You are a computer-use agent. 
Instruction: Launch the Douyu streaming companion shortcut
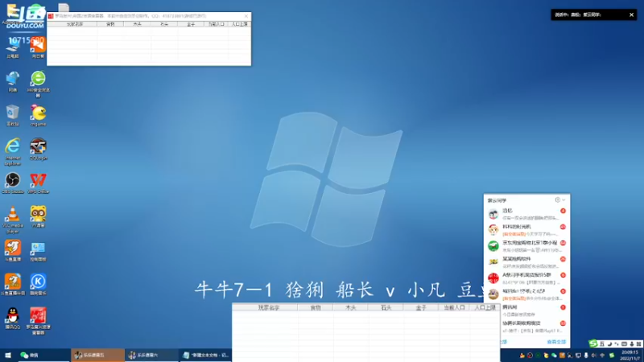pyautogui.click(x=13, y=285)
